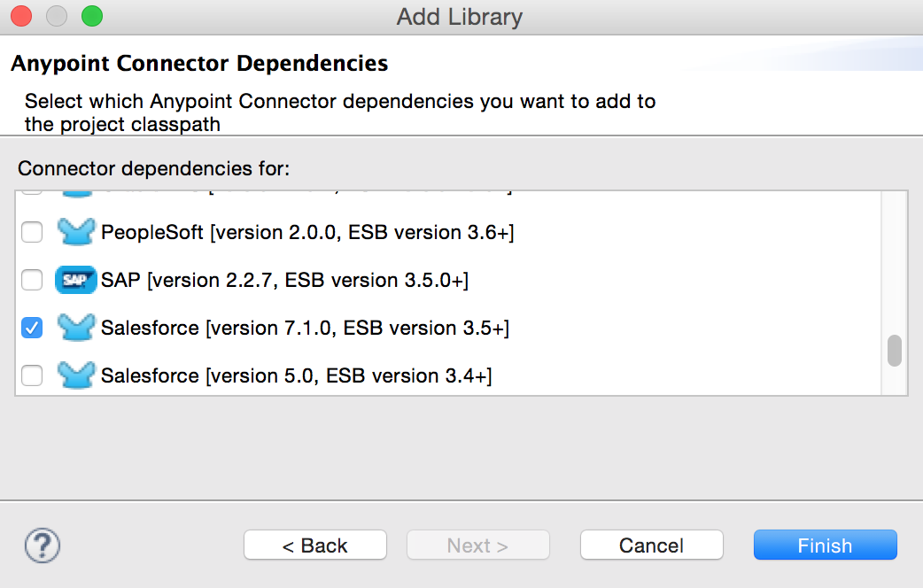Click the Mule connector icon beside PeopleSoft entry
The height and width of the screenshot is (588, 923).
(x=77, y=232)
